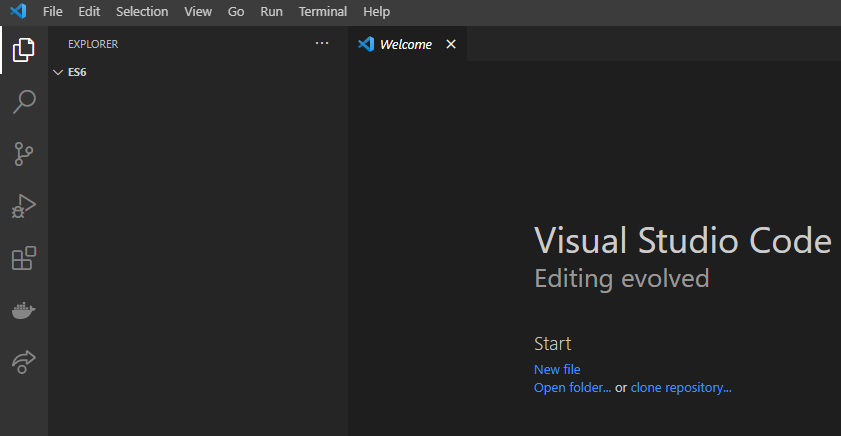Click the EXPLORER panel title

click(x=93, y=44)
